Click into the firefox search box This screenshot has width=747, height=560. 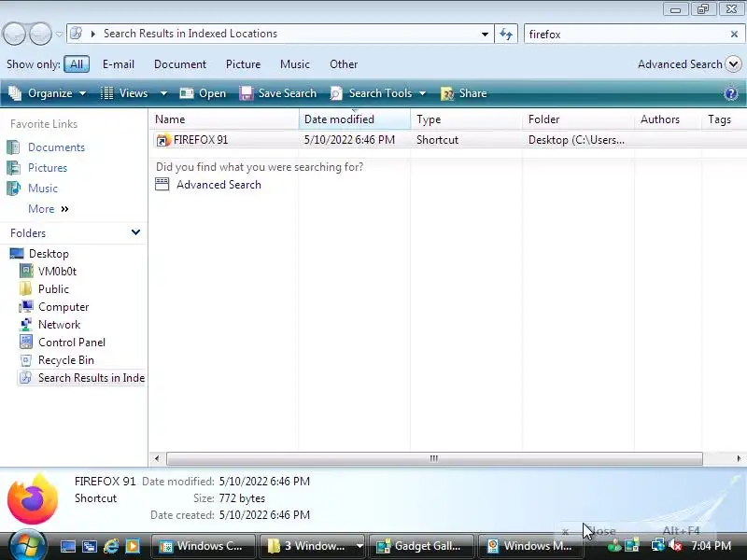[627, 35]
